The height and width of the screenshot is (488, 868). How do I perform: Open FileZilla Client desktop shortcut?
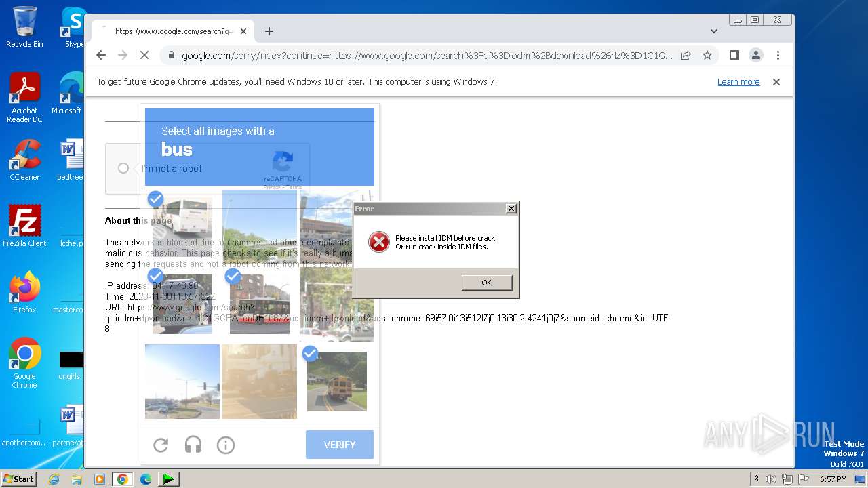24,226
